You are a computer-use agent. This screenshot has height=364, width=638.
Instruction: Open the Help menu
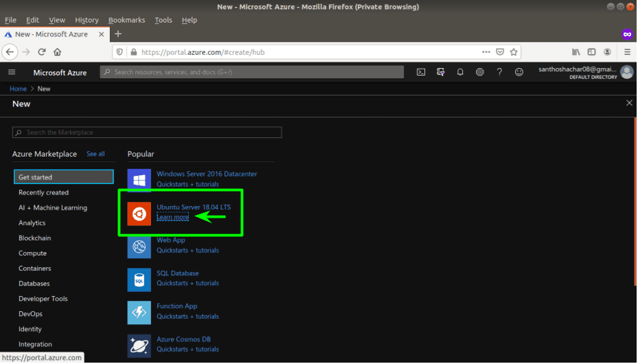190,20
